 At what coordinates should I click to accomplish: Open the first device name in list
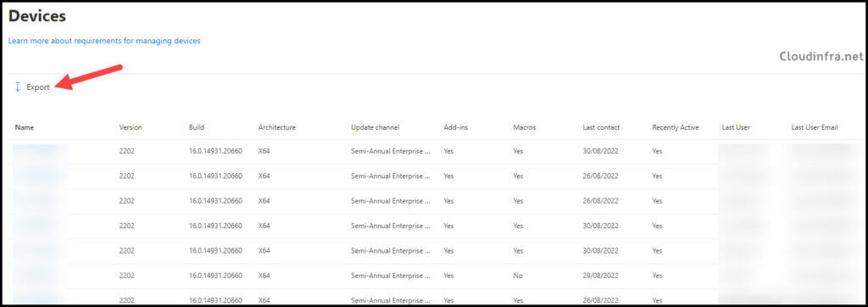(x=40, y=151)
